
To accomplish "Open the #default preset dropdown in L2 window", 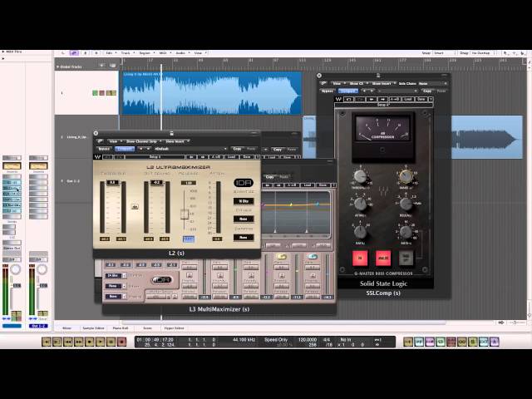I will (190, 149).
